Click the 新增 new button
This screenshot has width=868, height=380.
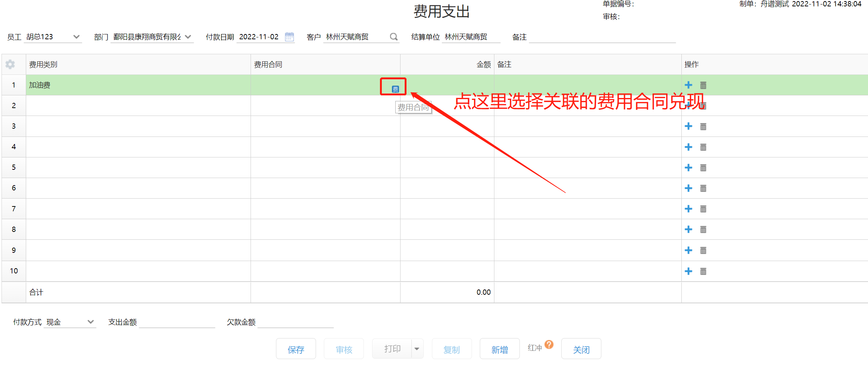[x=500, y=349]
